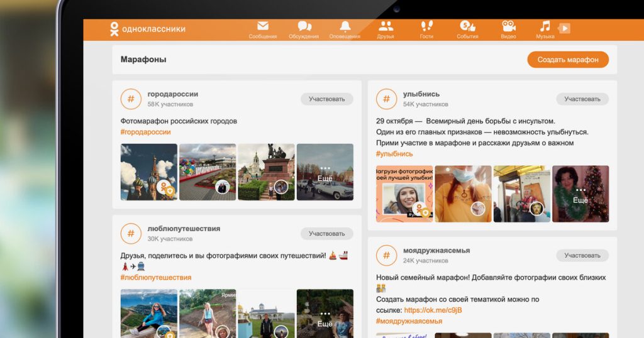Image resolution: width=644 pixels, height=338 pixels.
Task: Click author avatar on monument photo
Action: (281, 187)
